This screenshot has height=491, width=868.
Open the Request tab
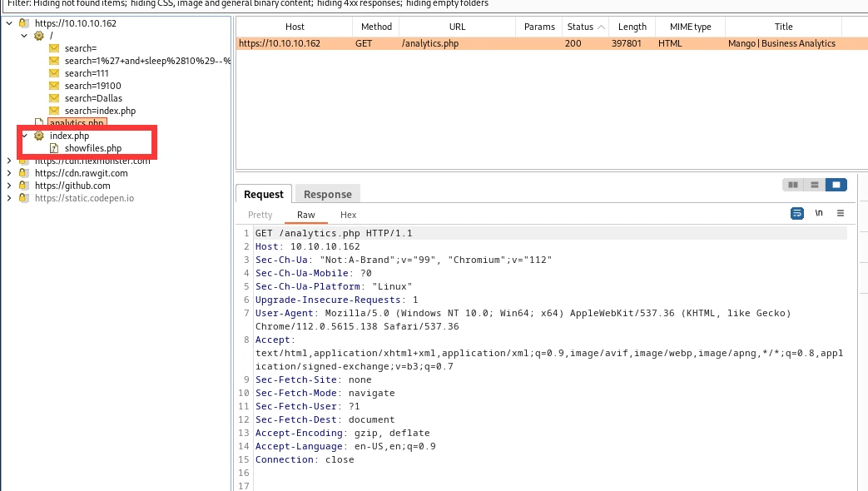[264, 194]
